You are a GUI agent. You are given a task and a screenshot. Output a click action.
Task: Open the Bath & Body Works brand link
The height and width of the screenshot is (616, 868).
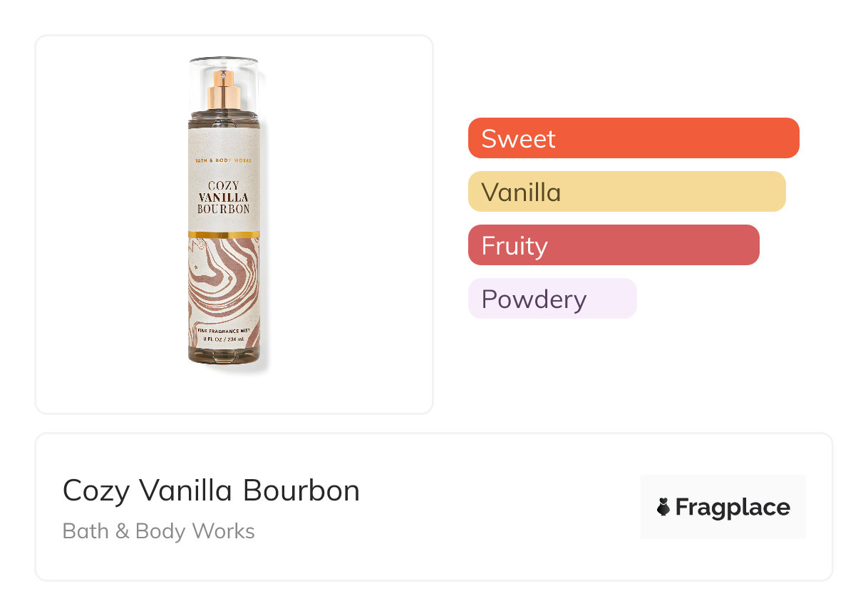(158, 531)
